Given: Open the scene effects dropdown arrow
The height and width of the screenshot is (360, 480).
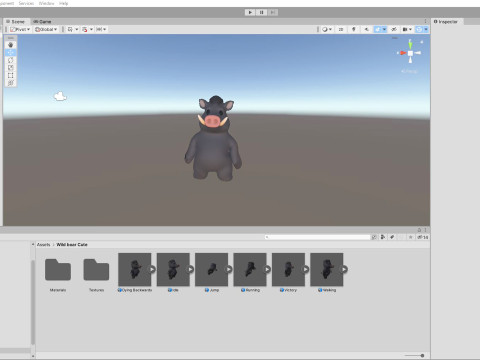Looking at the screenshot, I should (x=384, y=29).
